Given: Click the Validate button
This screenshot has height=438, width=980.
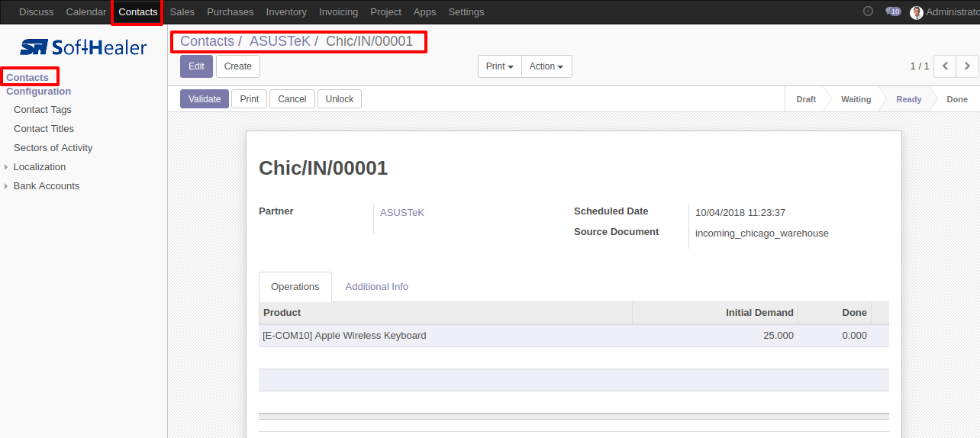Looking at the screenshot, I should [x=205, y=99].
